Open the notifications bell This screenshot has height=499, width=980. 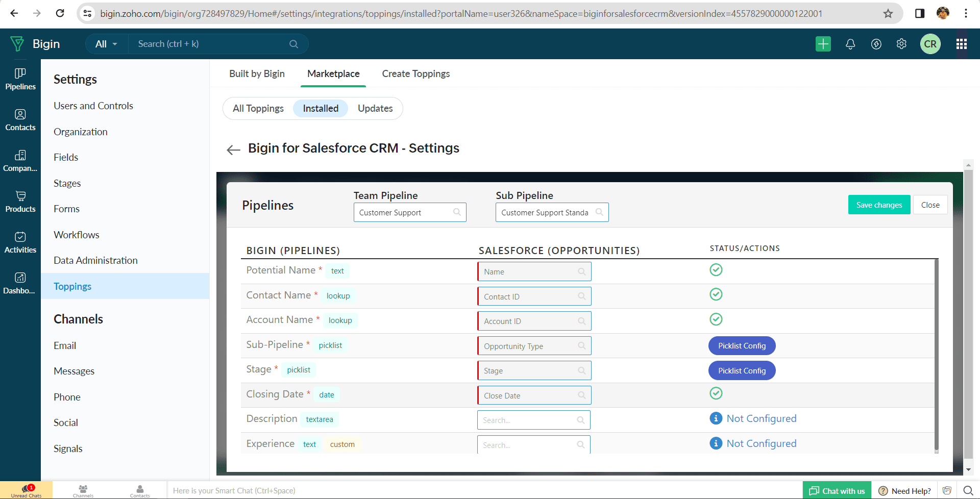coord(850,44)
